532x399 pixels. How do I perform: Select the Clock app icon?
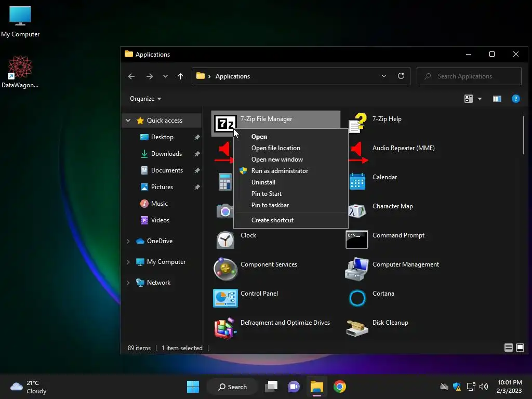225,240
